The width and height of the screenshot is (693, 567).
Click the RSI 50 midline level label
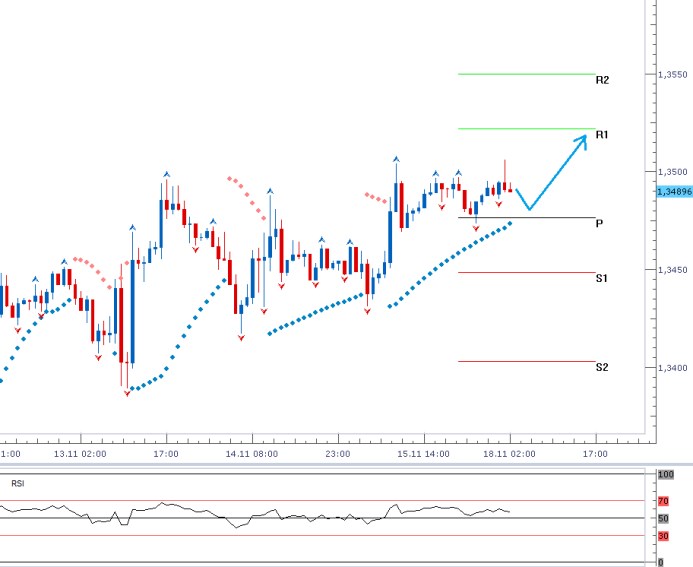[x=663, y=518]
